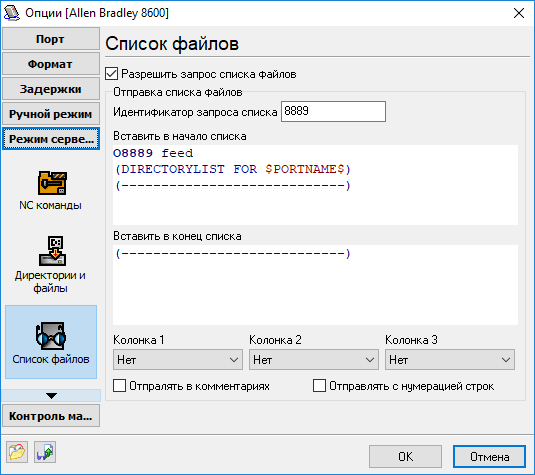Screen dimensions: 535x475
Task: Expand the Колонка 2 combo box
Action: coord(314,359)
